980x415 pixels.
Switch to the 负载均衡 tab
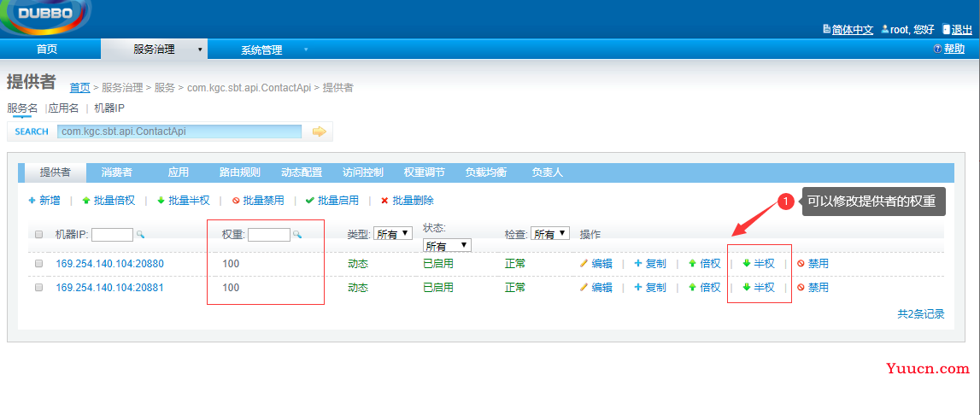[485, 172]
